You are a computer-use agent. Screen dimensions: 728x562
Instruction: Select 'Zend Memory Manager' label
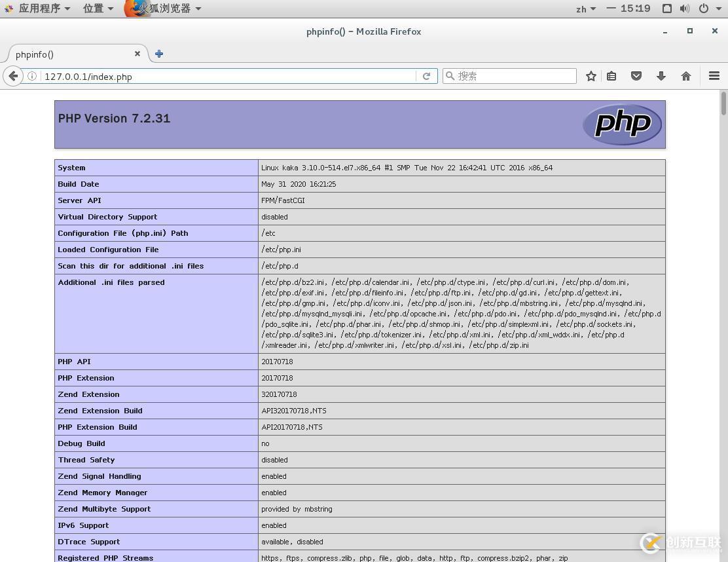pyautogui.click(x=103, y=493)
